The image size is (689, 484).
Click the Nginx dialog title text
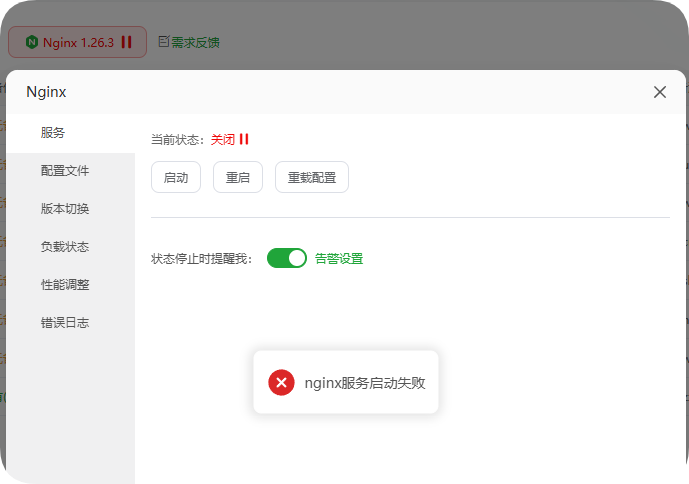coord(46,92)
